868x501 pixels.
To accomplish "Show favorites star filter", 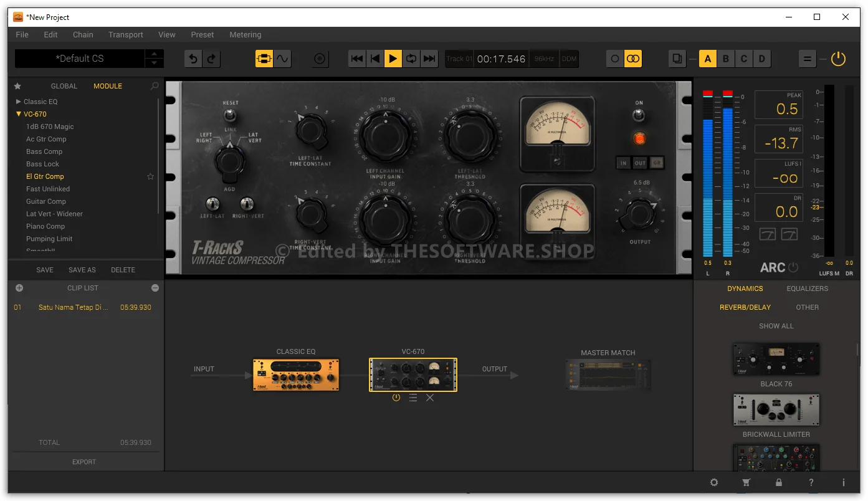I will [17, 86].
